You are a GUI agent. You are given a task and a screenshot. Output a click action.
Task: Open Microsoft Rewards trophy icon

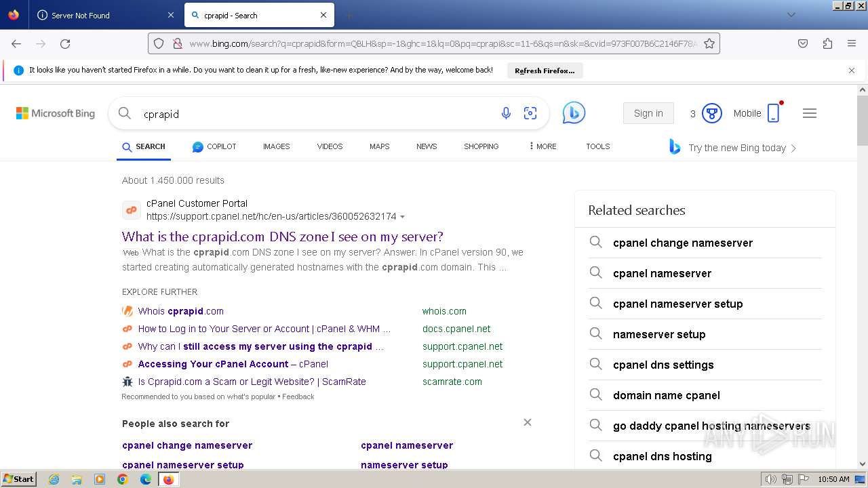711,113
